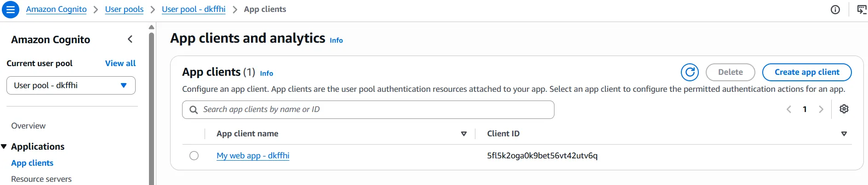
Task: Open the hamburger navigation menu icon
Action: (x=10, y=9)
